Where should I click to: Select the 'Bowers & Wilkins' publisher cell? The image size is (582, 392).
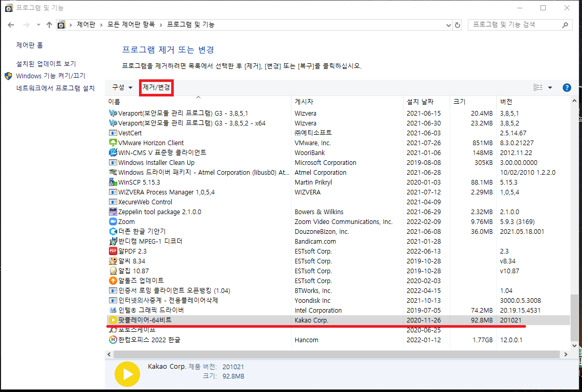[x=319, y=212]
